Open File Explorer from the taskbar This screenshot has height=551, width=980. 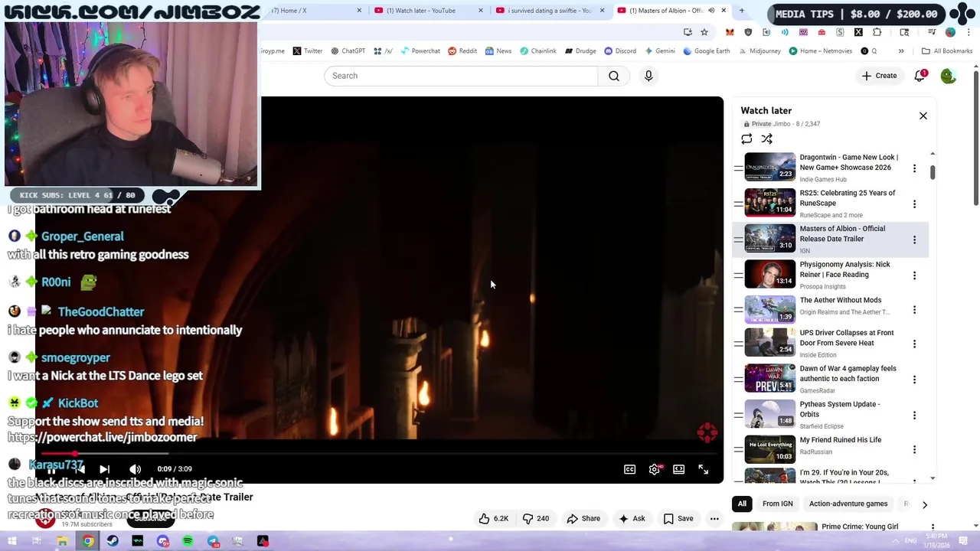(62, 542)
